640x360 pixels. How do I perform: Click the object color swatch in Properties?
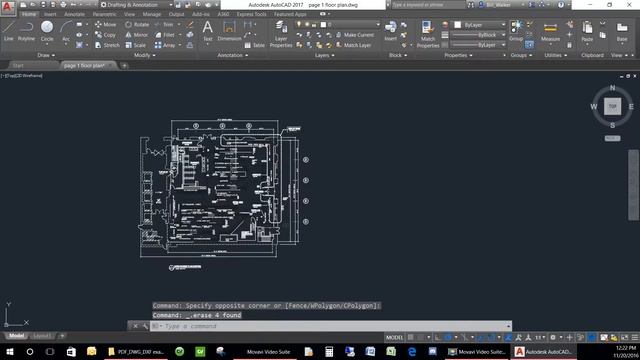point(458,25)
